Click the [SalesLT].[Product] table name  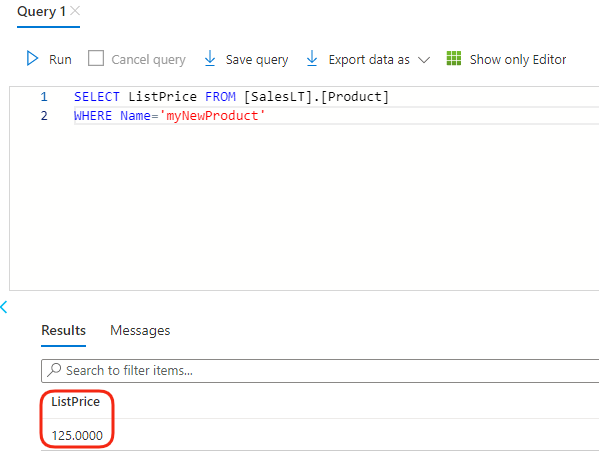point(316,97)
